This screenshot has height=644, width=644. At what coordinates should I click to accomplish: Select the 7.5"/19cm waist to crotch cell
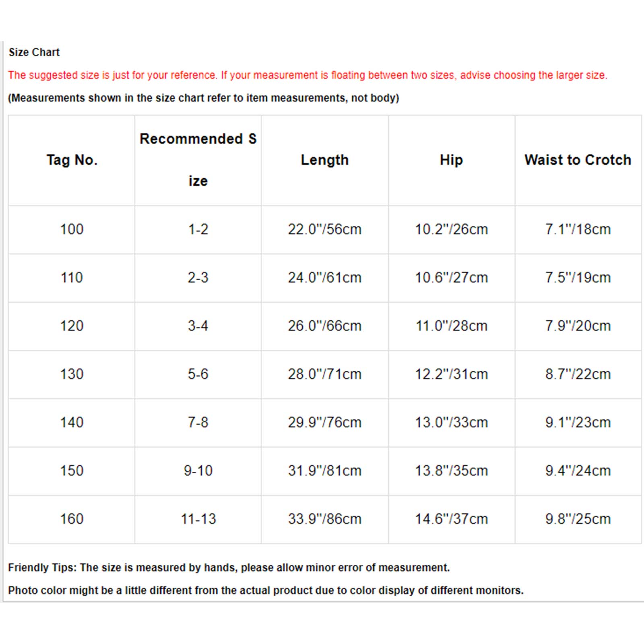point(578,278)
